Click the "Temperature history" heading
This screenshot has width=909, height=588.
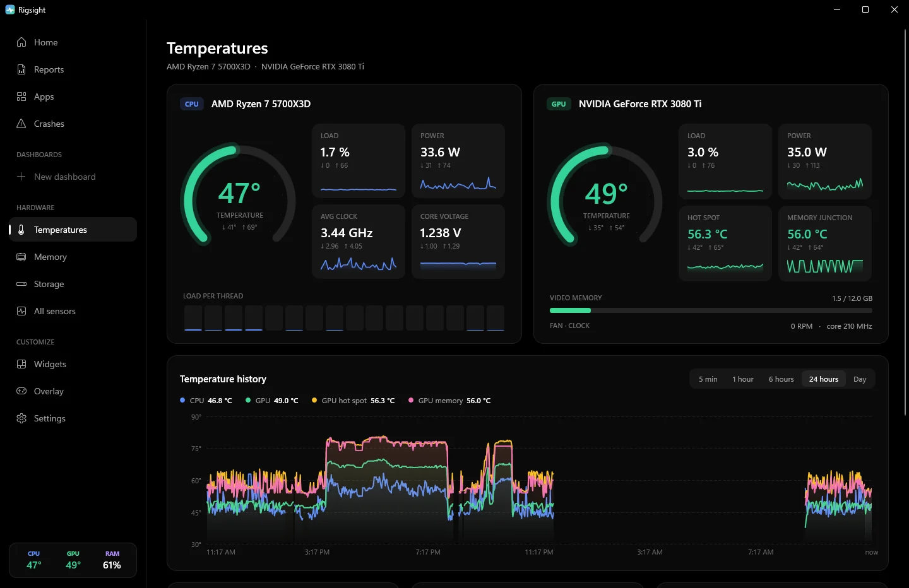tap(223, 379)
